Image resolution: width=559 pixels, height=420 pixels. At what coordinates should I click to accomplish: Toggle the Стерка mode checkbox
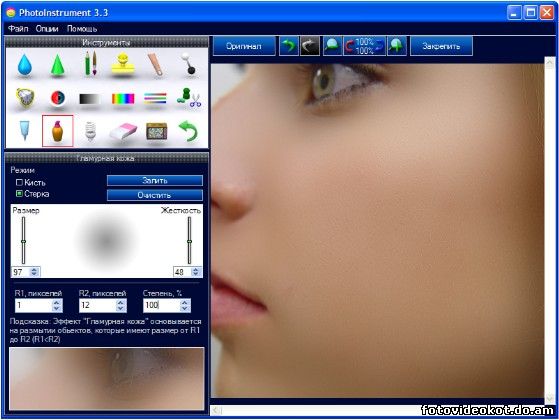click(x=19, y=194)
